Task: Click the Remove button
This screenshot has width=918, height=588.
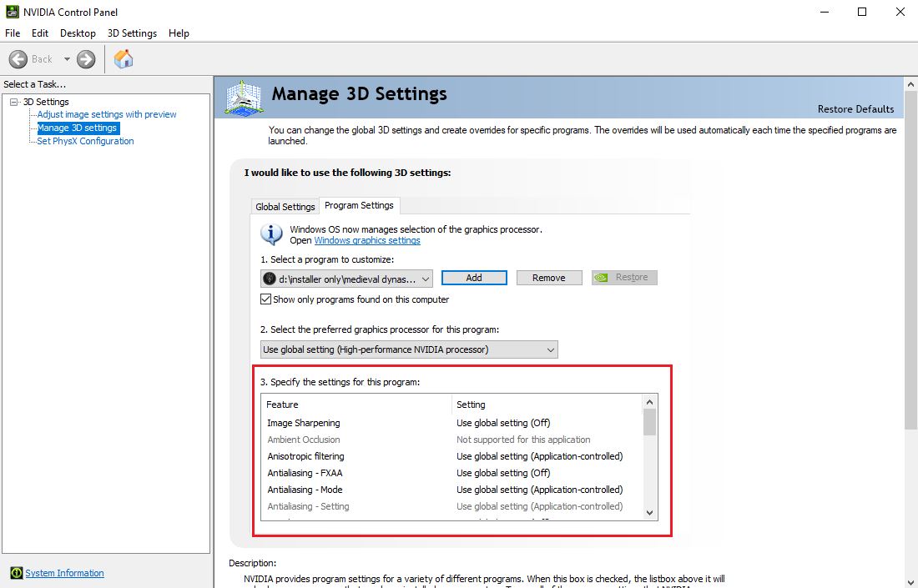Action: pyautogui.click(x=548, y=278)
